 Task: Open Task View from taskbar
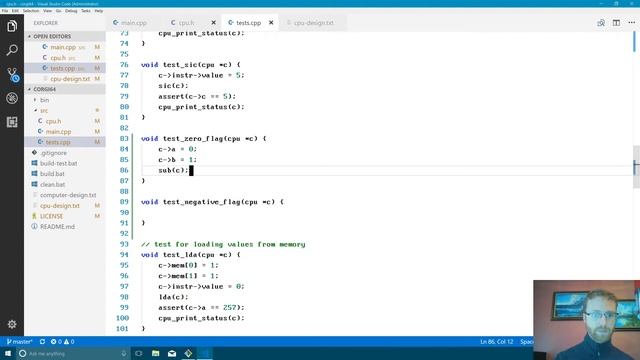click(x=139, y=353)
